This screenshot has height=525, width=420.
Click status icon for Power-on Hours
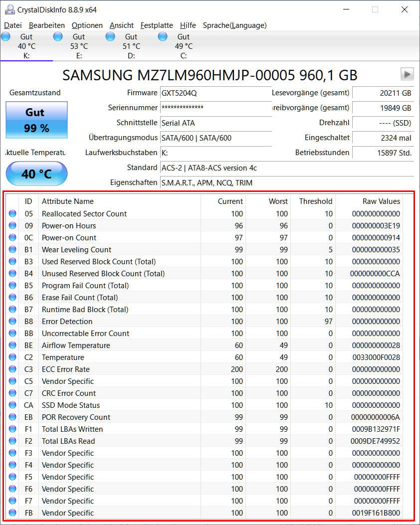point(12,225)
